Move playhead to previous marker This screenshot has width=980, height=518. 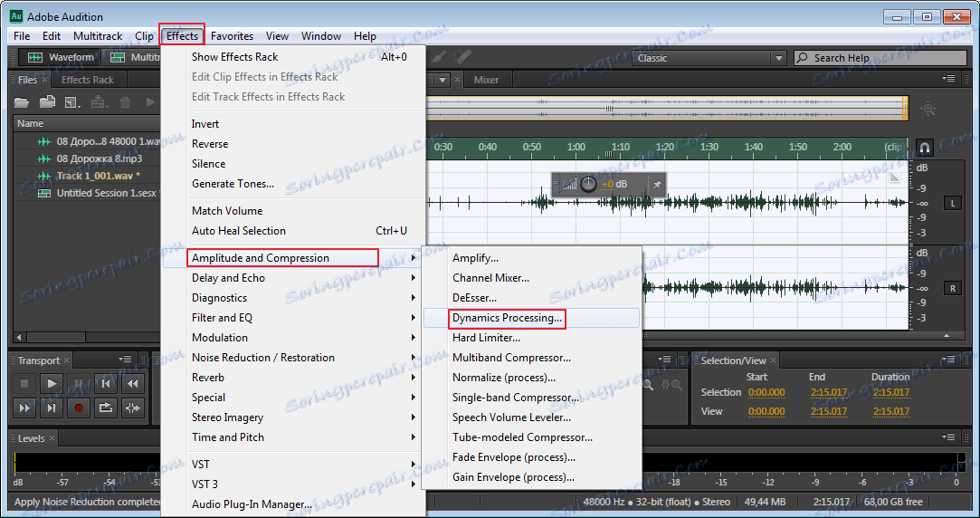[106, 383]
